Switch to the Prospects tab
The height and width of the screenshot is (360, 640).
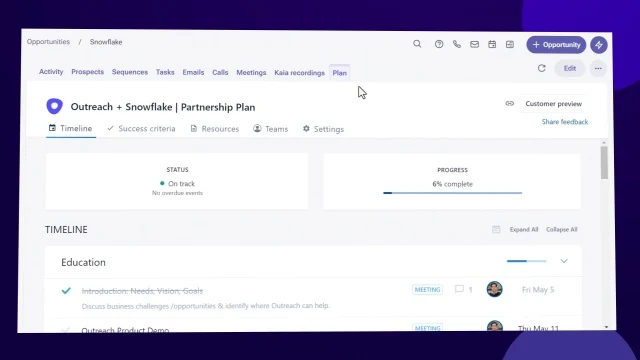[x=87, y=72]
